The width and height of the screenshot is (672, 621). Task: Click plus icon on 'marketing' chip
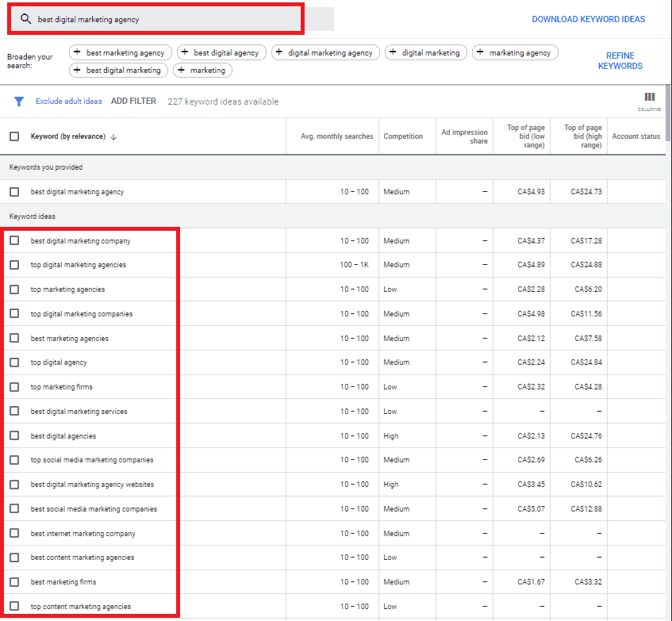pyautogui.click(x=181, y=70)
